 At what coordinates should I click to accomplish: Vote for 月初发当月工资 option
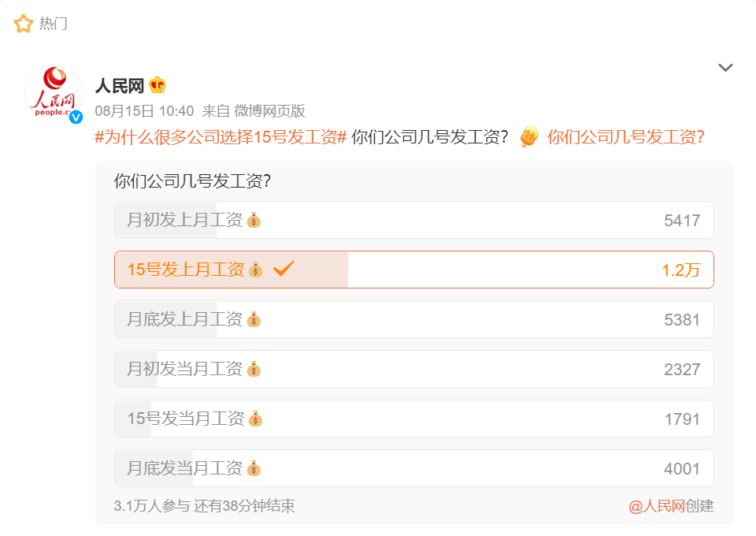[x=413, y=369]
